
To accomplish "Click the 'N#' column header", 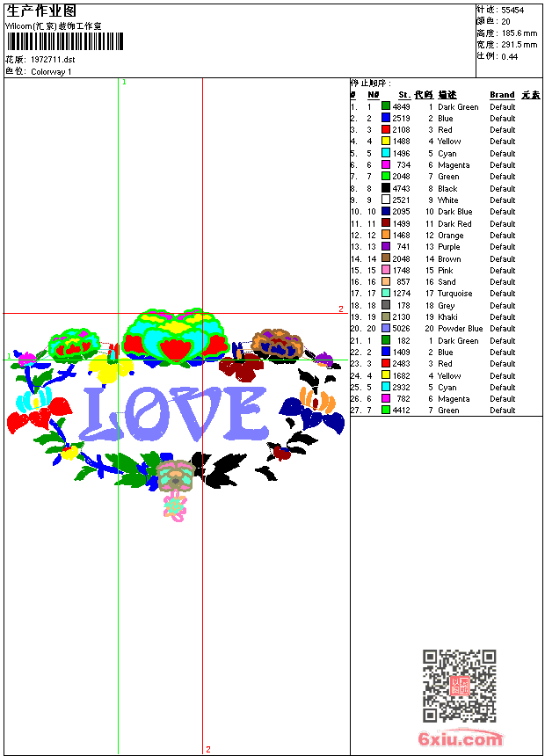I will click(374, 95).
